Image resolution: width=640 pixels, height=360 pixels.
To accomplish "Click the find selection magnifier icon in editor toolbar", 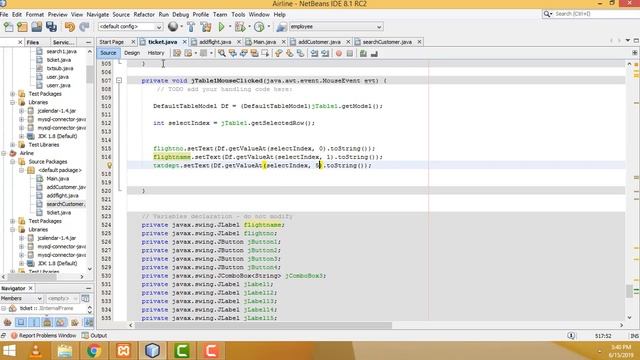I will click(x=222, y=53).
